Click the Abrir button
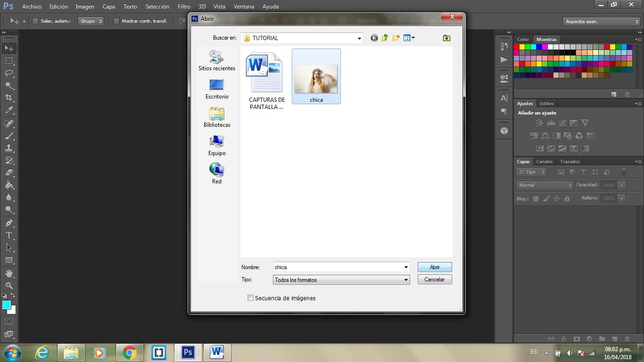Screen dimensions: 644x362 coord(435,267)
